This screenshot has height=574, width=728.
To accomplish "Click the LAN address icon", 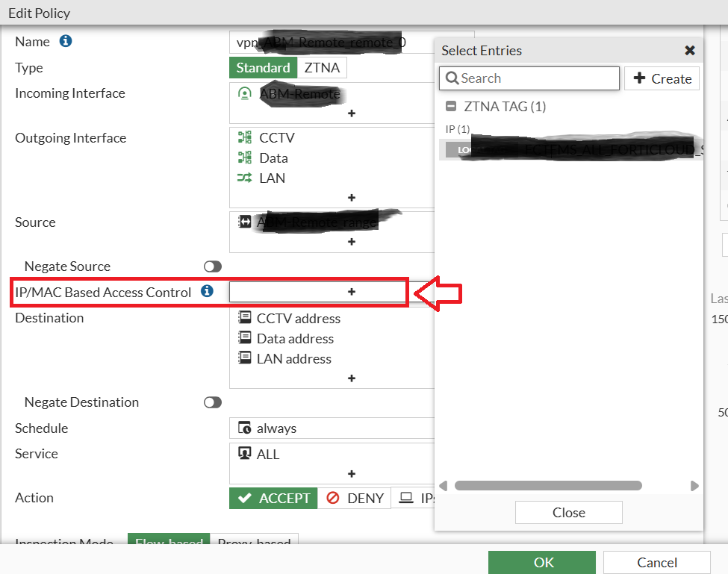I will pos(245,358).
